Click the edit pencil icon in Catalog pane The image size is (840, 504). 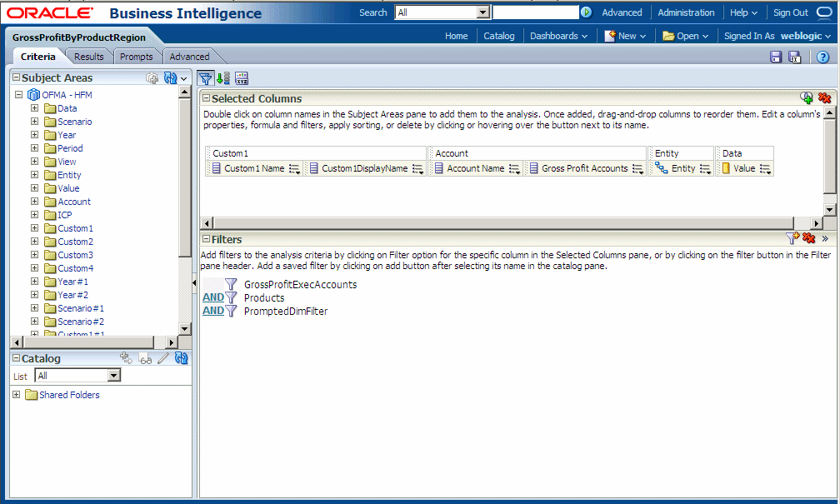pos(163,358)
